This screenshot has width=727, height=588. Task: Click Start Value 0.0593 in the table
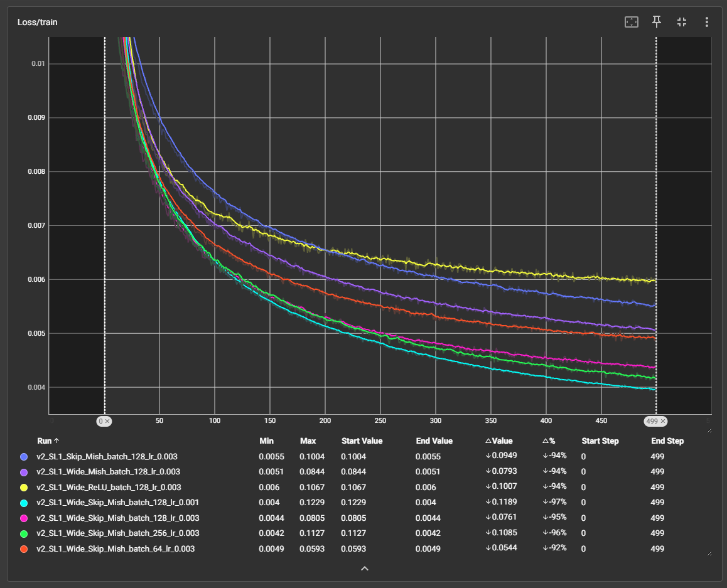coord(353,548)
